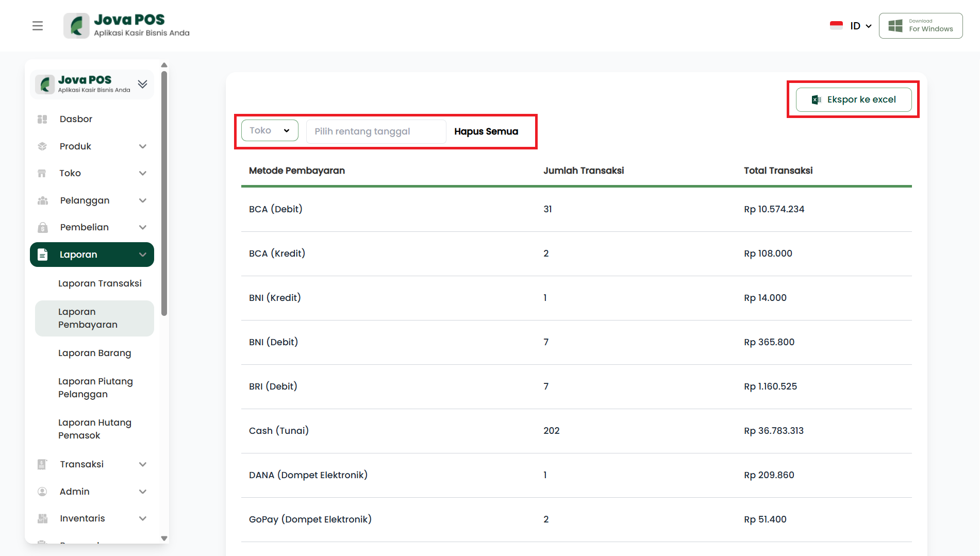The width and height of the screenshot is (980, 556).
Task: Collapse sidebar with double chevron icon
Action: coord(143,84)
